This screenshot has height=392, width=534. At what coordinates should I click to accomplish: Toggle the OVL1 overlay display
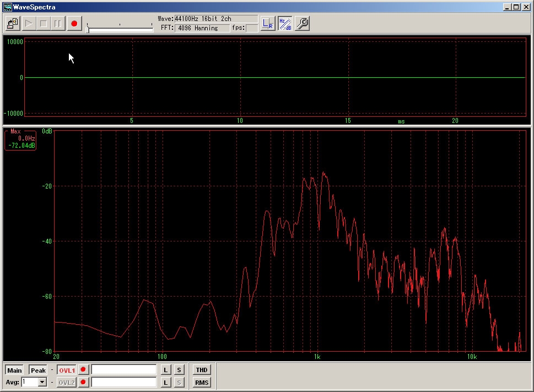click(x=67, y=370)
